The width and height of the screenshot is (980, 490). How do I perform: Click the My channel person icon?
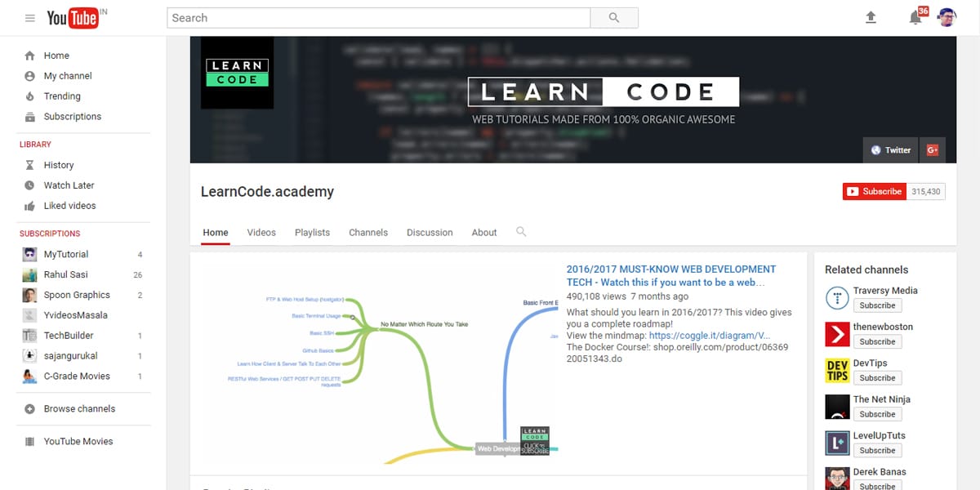(30, 76)
